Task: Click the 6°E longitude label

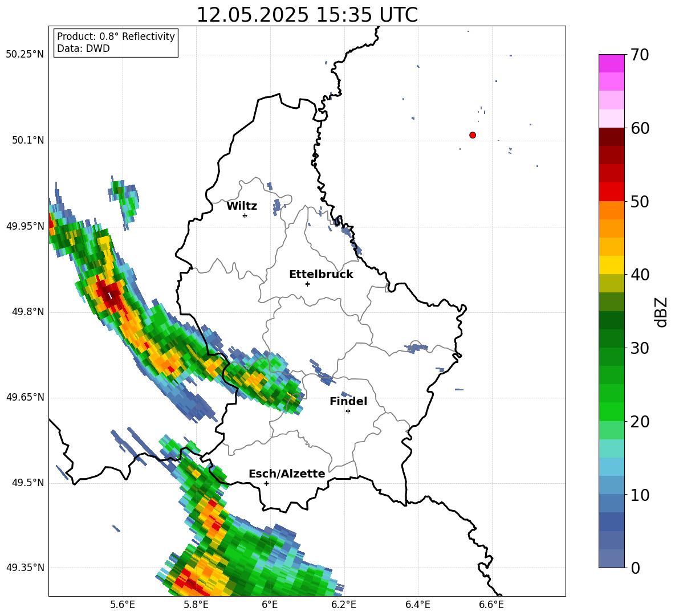Action: click(270, 605)
